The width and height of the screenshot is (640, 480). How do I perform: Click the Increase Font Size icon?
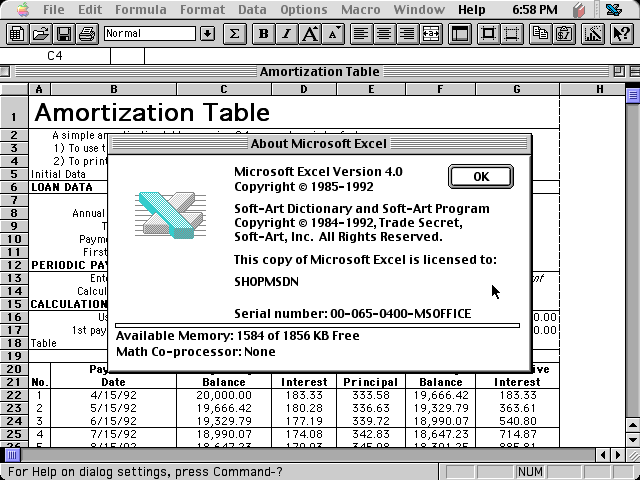[x=311, y=33]
